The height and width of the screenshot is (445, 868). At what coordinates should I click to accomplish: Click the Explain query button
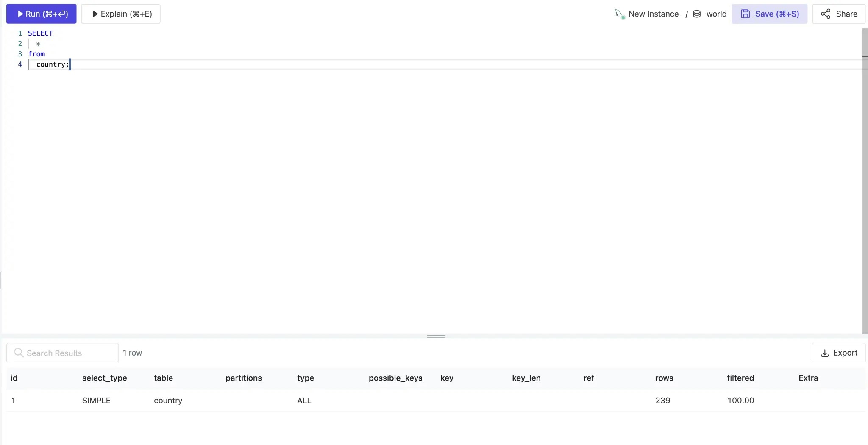pos(121,14)
